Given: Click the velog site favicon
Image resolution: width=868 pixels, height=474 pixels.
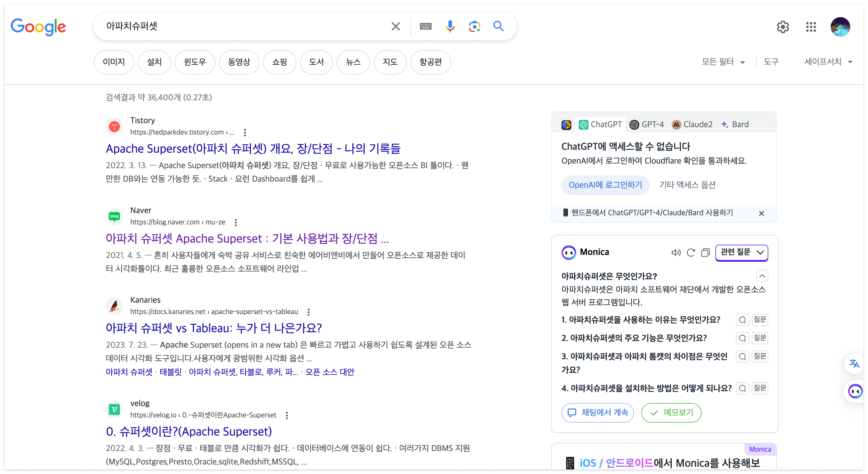Looking at the screenshot, I should [114, 409].
